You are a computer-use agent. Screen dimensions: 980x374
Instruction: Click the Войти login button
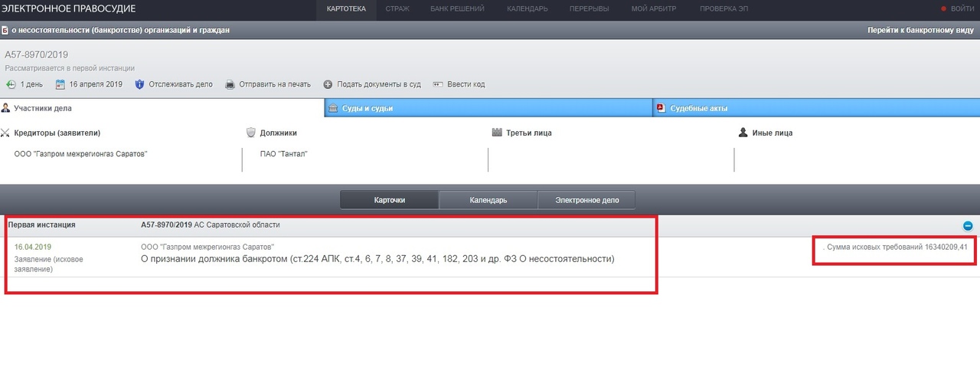coord(962,9)
